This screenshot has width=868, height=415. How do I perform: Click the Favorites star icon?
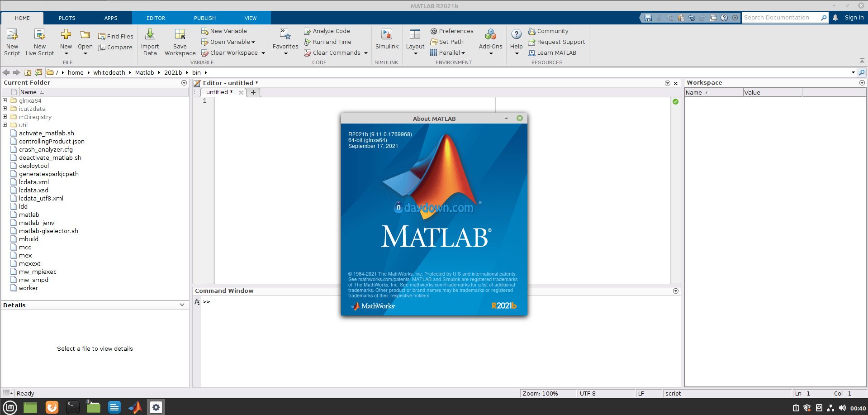tap(285, 34)
